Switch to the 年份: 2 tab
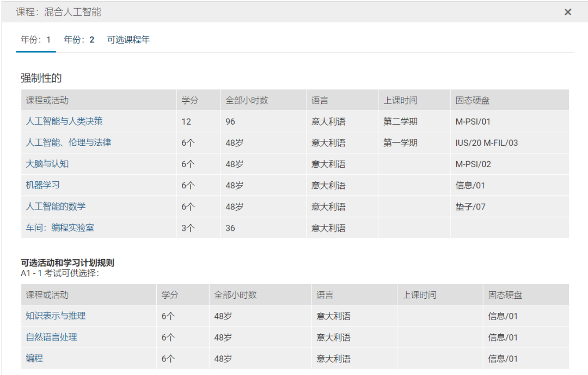This screenshot has height=375, width=588. coord(79,40)
